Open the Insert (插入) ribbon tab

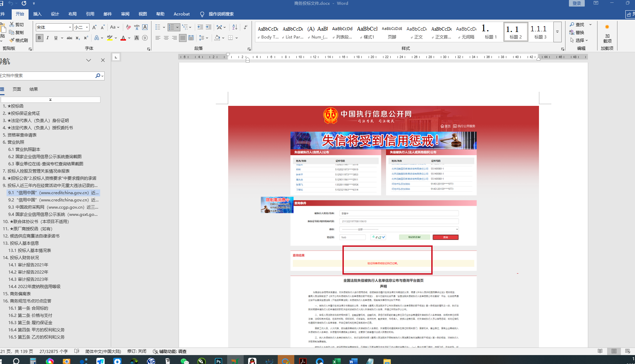tap(37, 14)
